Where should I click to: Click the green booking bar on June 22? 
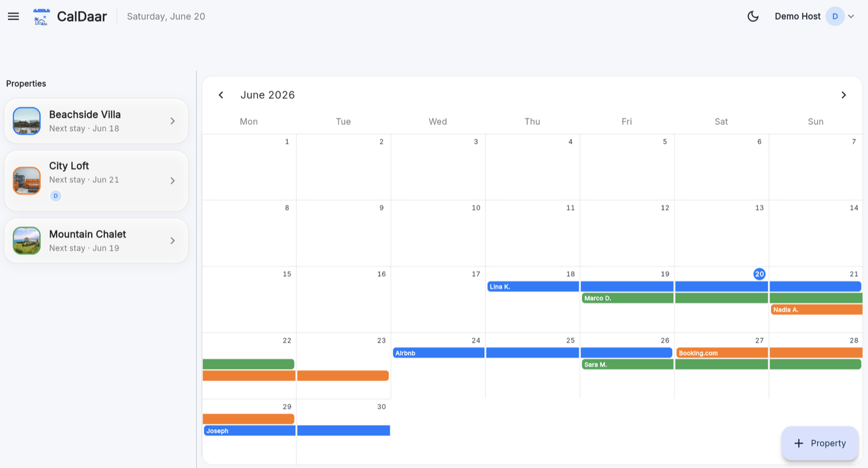pos(249,364)
